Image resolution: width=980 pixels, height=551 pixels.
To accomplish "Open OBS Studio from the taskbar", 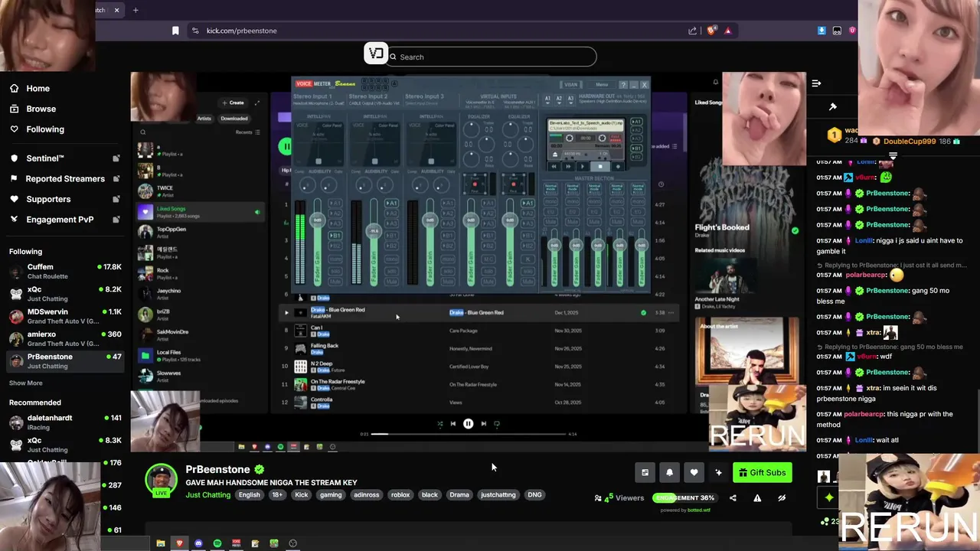I will coord(293,543).
